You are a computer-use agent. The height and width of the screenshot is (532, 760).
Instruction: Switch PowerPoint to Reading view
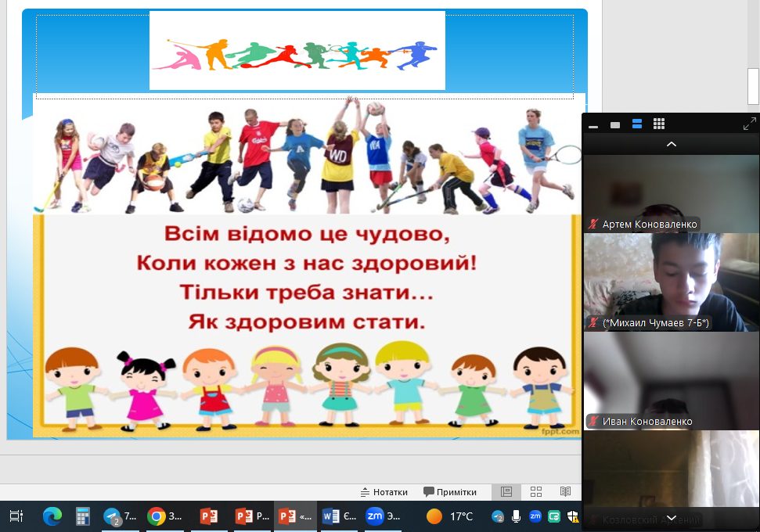click(565, 492)
